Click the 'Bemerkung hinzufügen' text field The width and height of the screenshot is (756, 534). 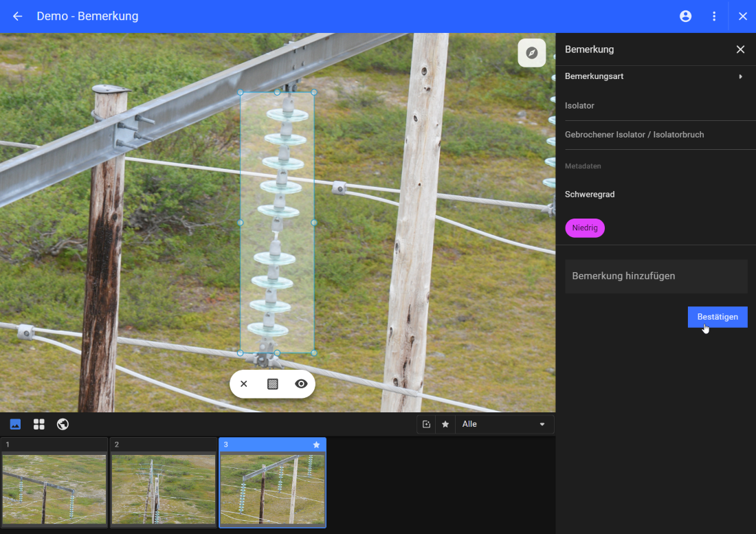(656, 276)
